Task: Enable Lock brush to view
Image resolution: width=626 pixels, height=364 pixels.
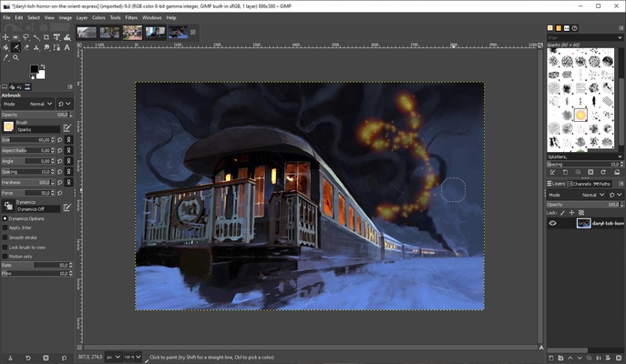Action: click(x=5, y=248)
